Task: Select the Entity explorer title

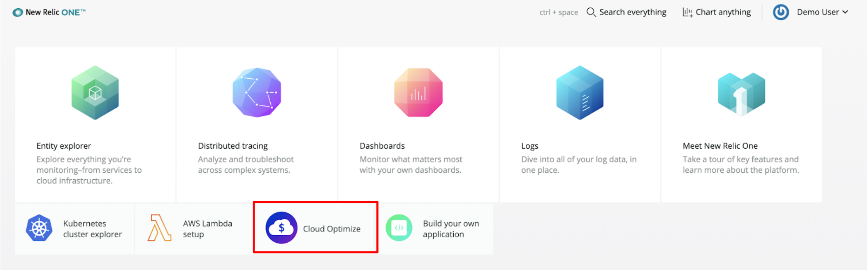Action: coord(64,146)
